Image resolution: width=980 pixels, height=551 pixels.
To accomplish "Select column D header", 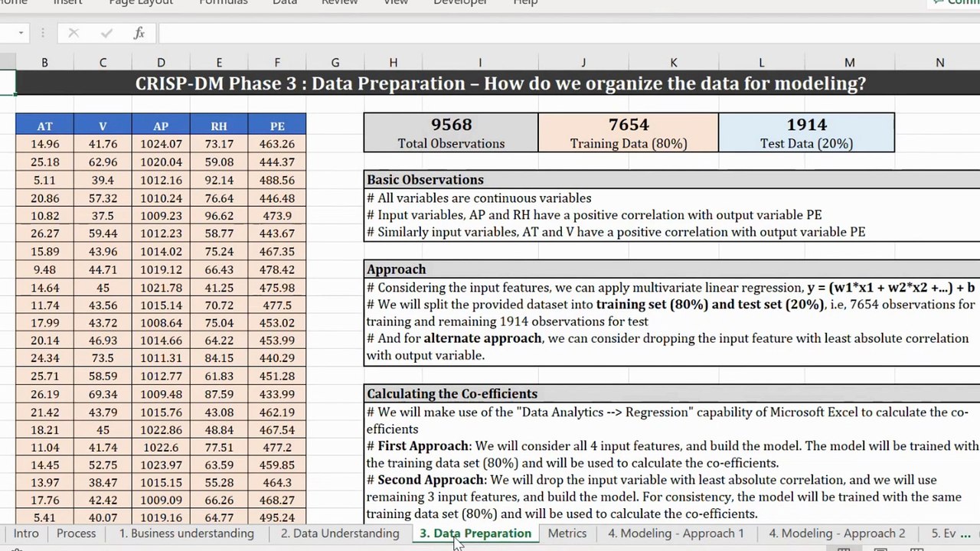I will (161, 63).
